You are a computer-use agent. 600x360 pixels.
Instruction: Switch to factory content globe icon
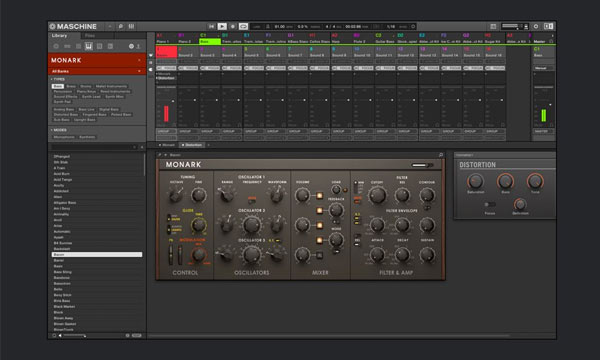131,46
